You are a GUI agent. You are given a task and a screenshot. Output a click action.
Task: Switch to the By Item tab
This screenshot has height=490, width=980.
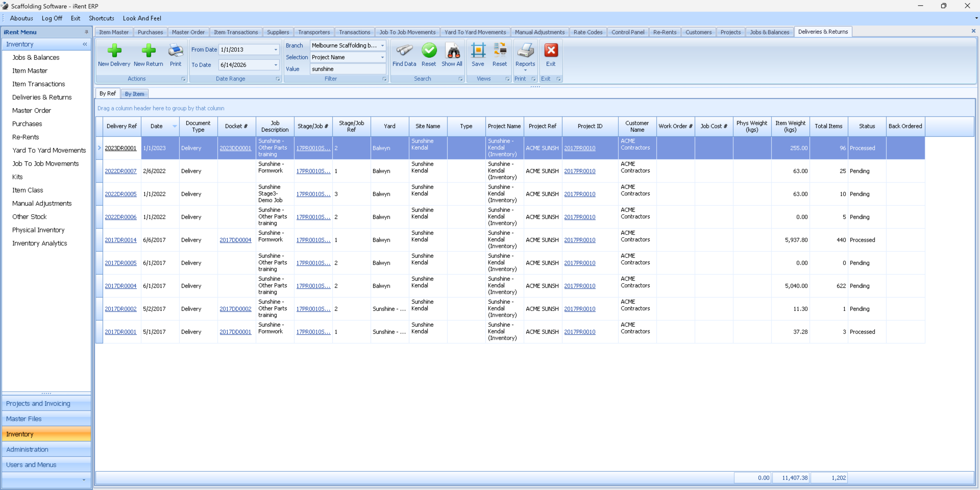pos(134,94)
